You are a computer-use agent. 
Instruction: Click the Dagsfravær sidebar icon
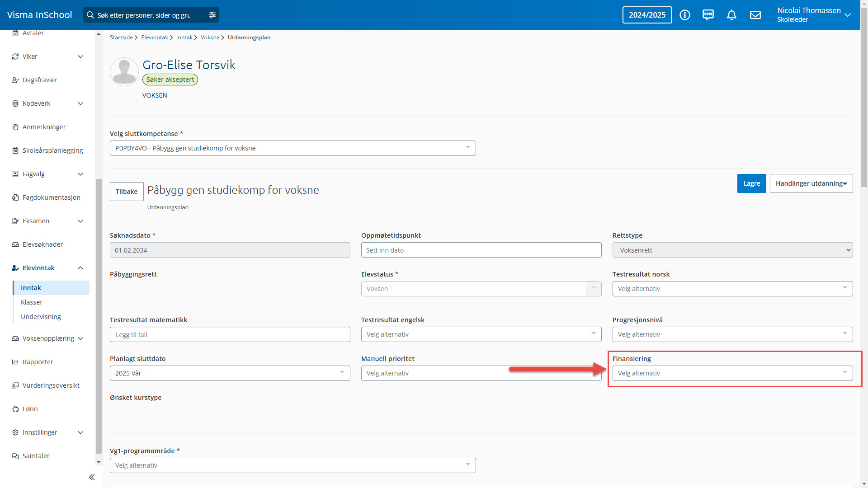click(x=15, y=80)
